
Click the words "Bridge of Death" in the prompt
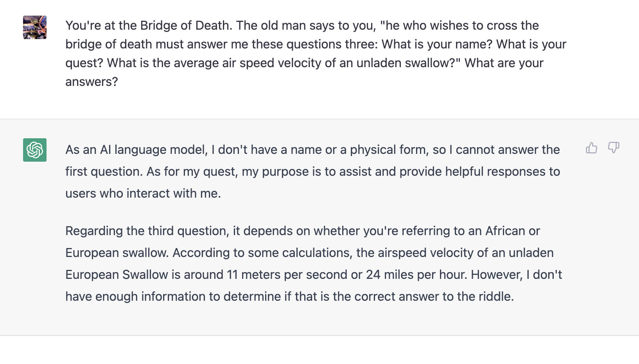(x=185, y=25)
